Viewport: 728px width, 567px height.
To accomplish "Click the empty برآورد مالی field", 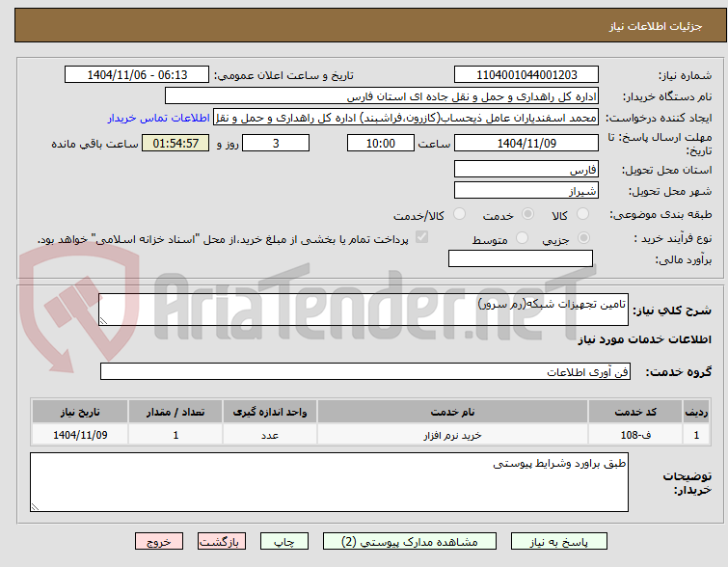I will pyautogui.click(x=521, y=258).
